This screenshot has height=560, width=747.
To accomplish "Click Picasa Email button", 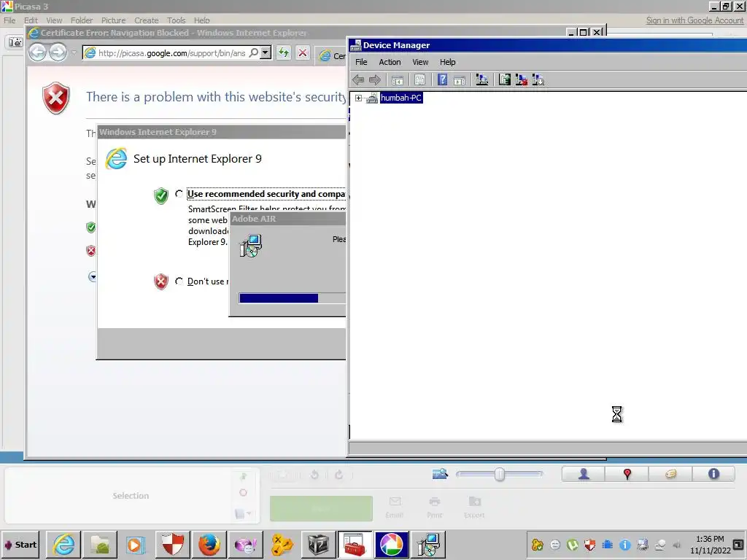I will (x=395, y=507).
